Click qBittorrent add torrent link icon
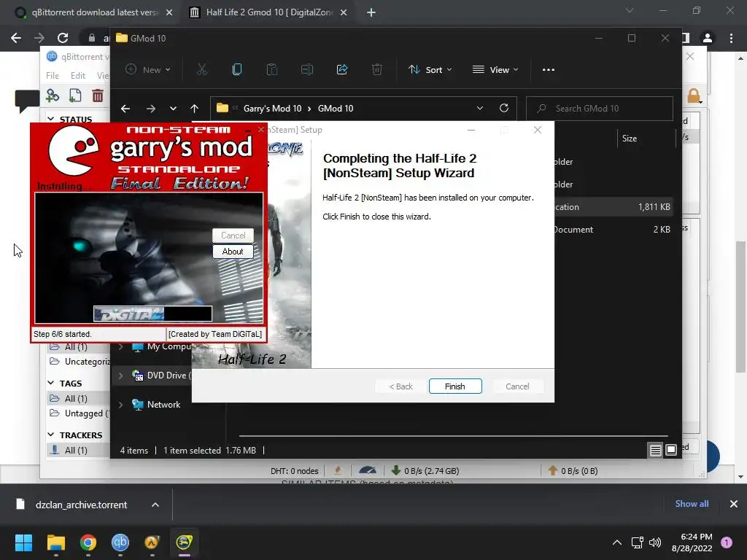 point(53,96)
